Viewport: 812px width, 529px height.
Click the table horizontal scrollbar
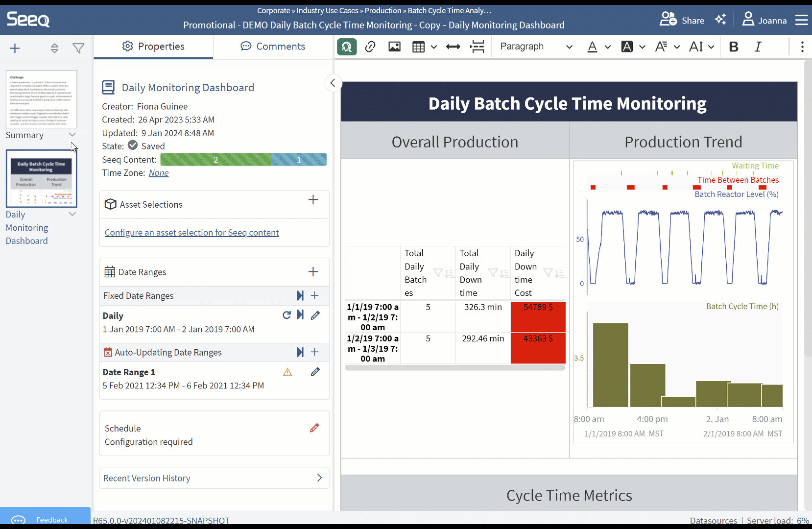(455, 368)
